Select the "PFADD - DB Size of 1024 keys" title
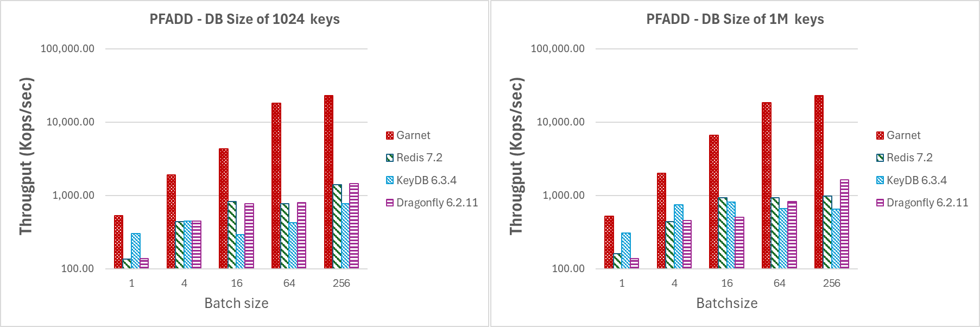 (244, 20)
